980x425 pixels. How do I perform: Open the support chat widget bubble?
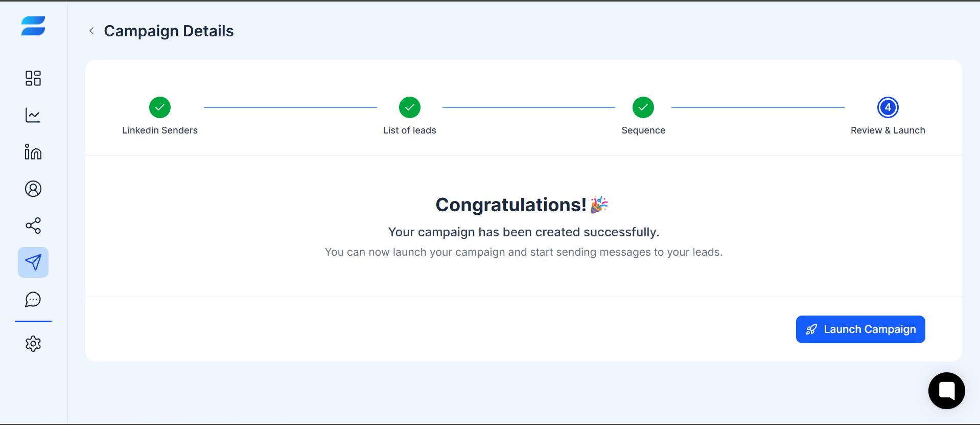point(947,391)
